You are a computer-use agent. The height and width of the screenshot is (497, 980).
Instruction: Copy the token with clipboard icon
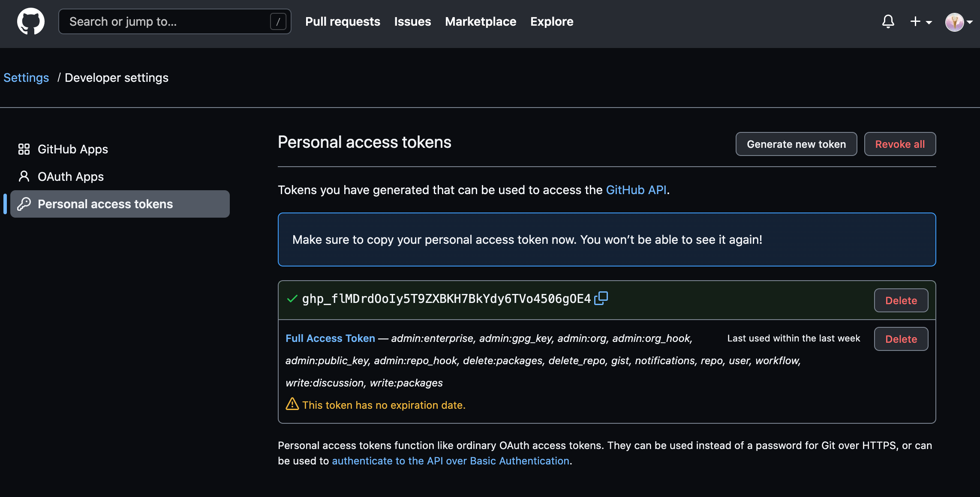(601, 298)
